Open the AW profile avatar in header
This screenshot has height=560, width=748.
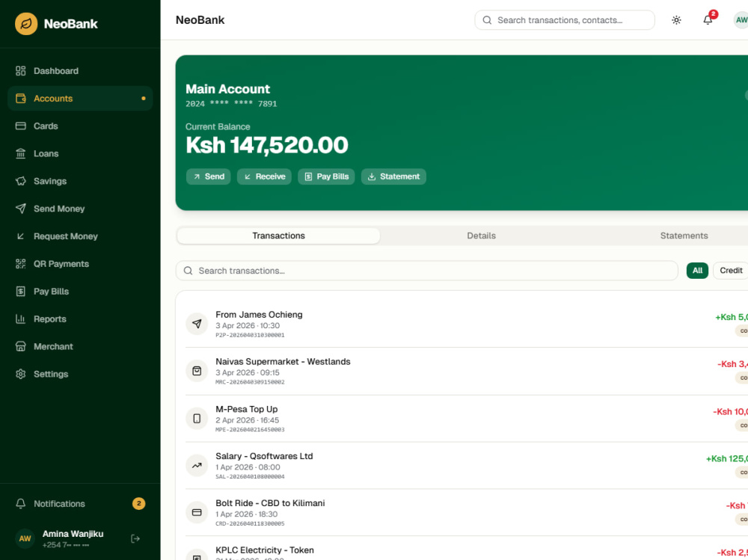[741, 20]
